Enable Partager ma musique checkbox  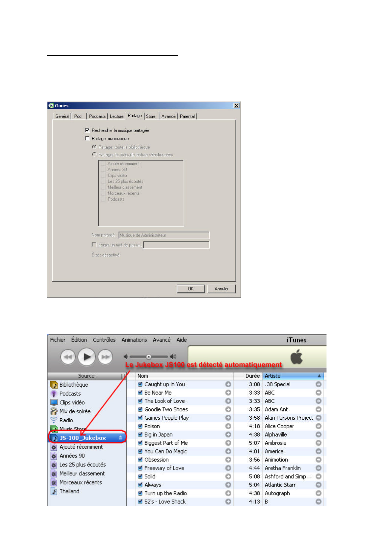point(87,138)
